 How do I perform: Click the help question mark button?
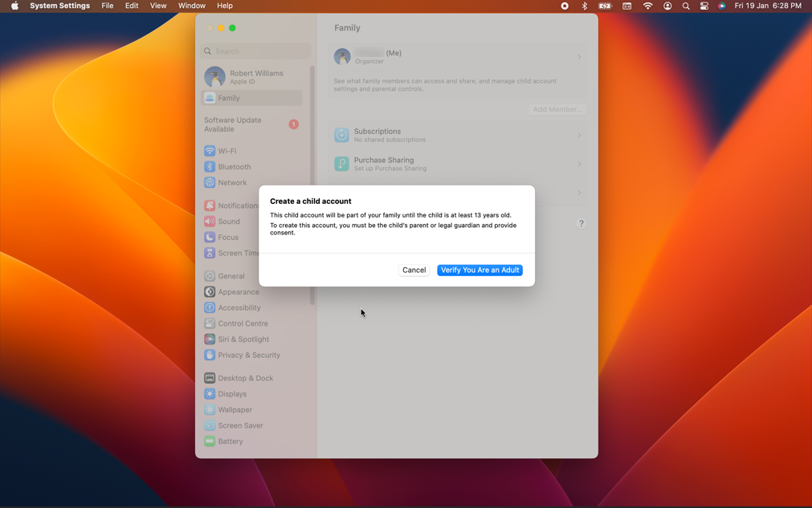tap(581, 223)
